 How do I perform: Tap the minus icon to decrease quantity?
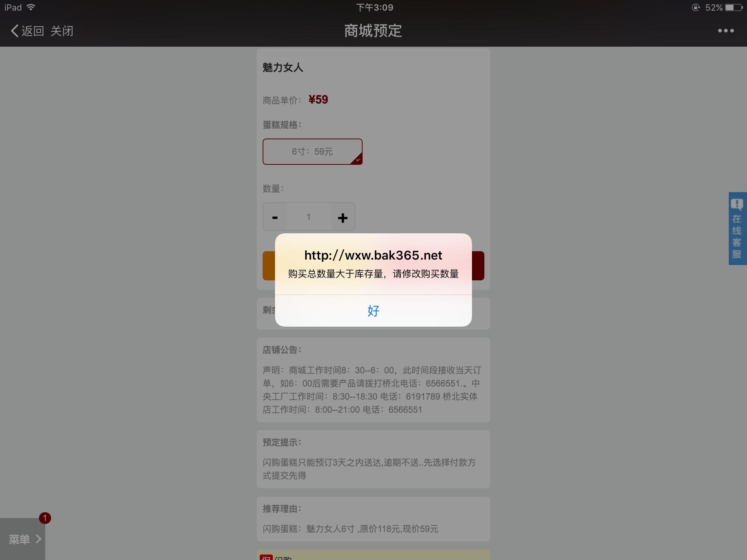[275, 218]
